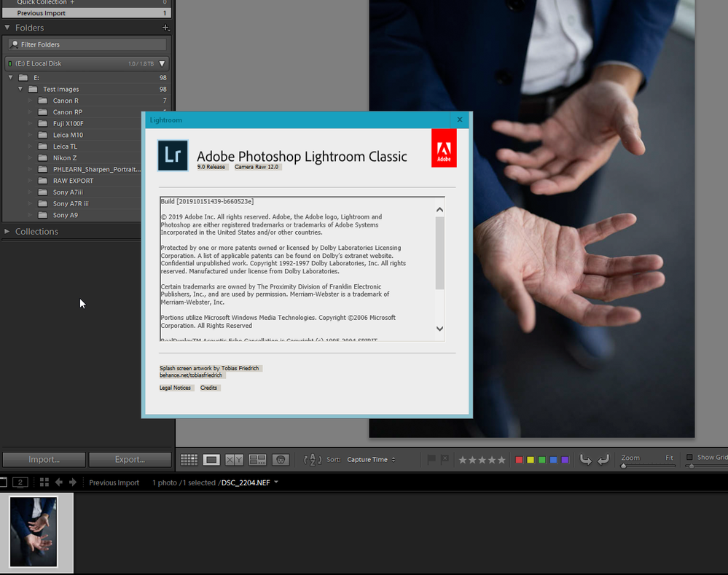Apply red color label
Screen dimensions: 728x575
tap(519, 460)
